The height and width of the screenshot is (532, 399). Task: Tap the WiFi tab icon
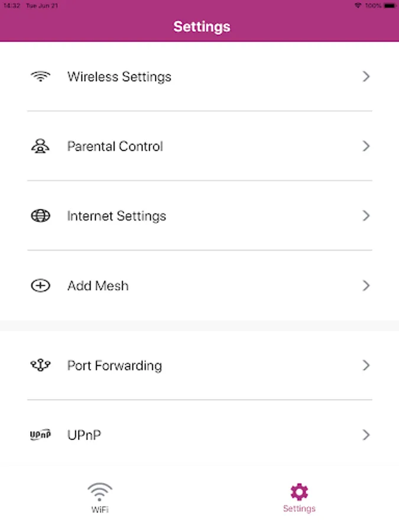(100, 492)
